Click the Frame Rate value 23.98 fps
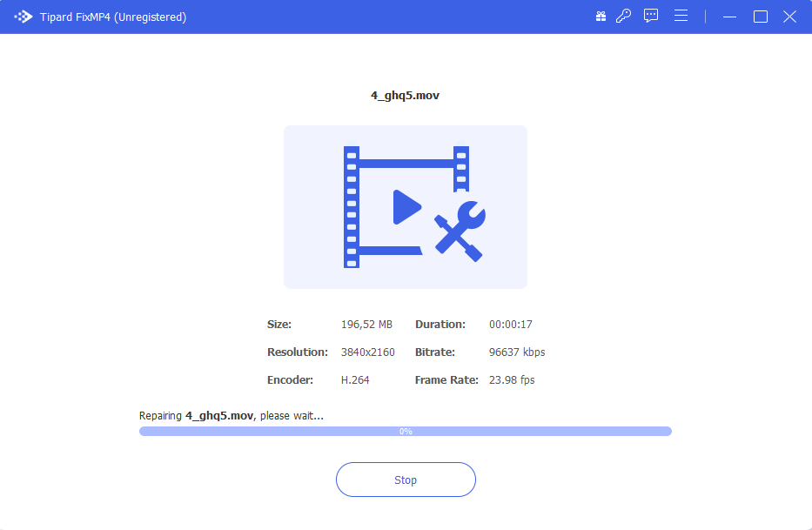 [x=512, y=379]
